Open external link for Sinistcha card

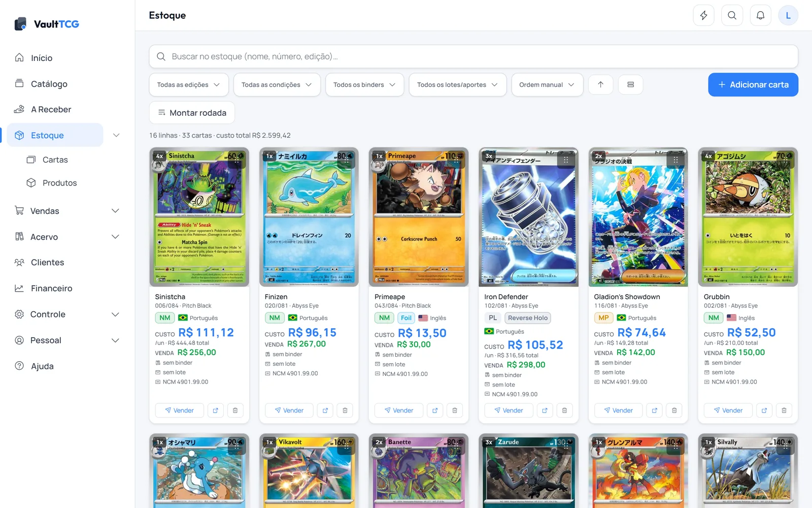point(215,410)
